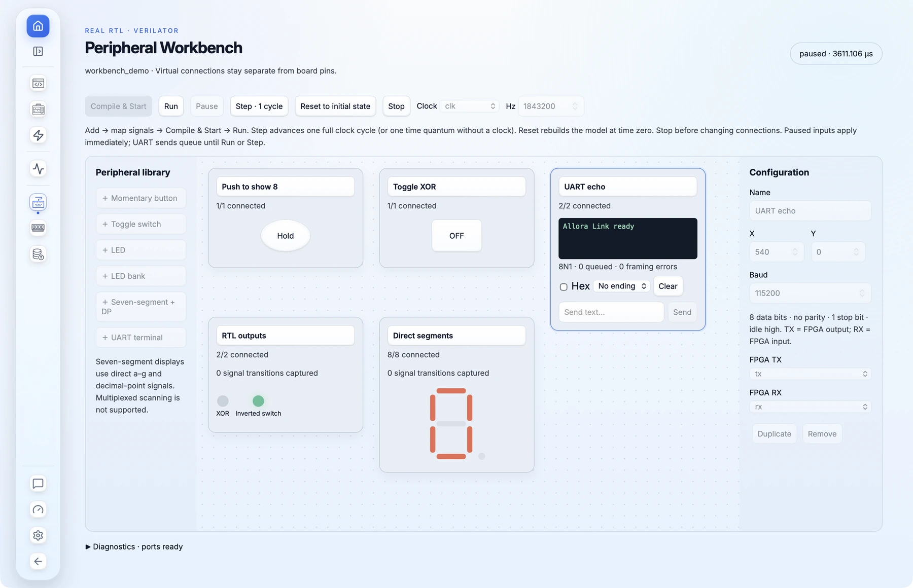
Task: Open the chat bubble icon in sidebar
Action: (x=38, y=484)
